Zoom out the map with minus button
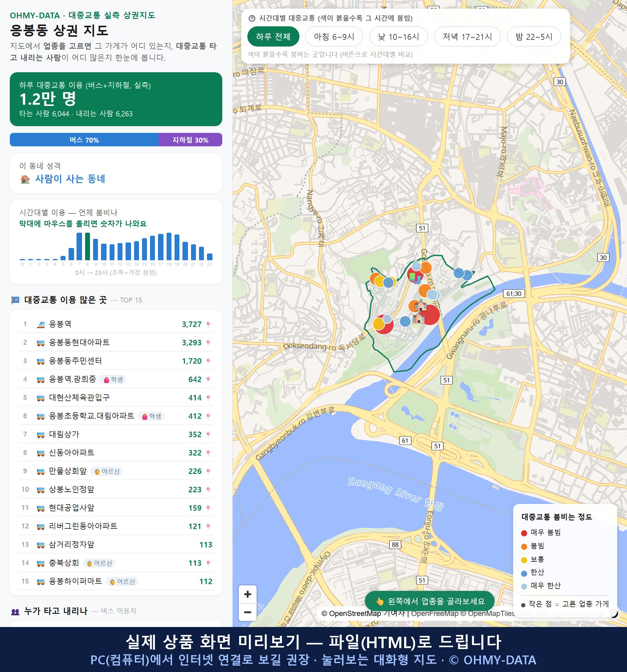This screenshot has width=627, height=672. 247,612
